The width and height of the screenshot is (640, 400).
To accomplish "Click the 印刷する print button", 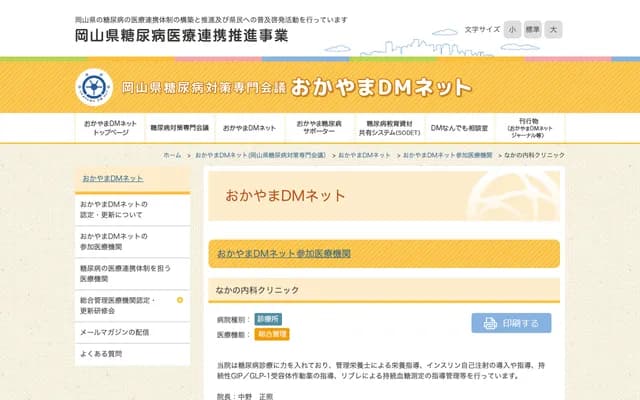I will pos(511,323).
